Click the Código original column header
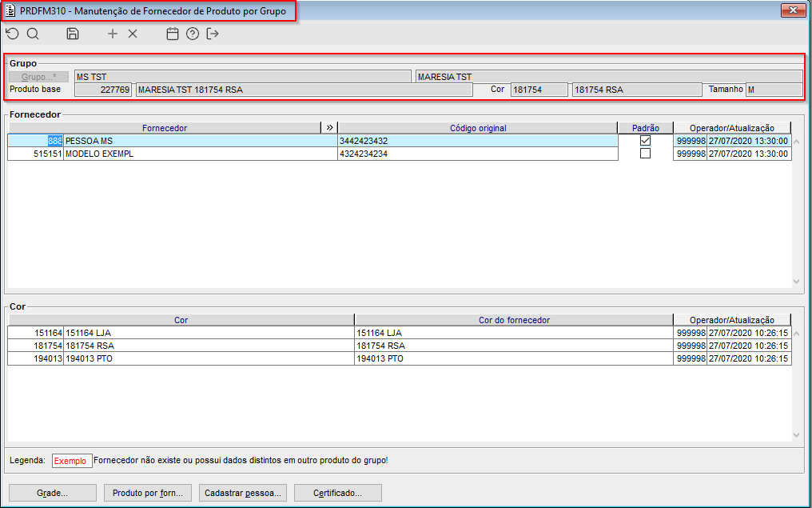Image resolution: width=812 pixels, height=508 pixels. coord(477,127)
